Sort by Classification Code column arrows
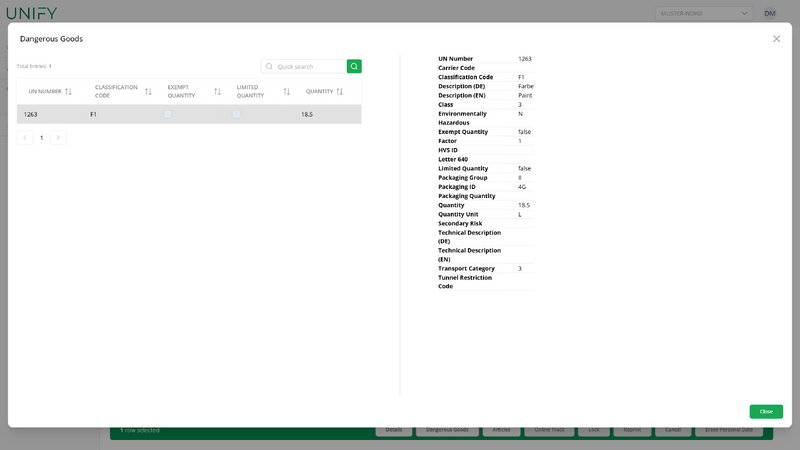The height and width of the screenshot is (450, 800). click(x=148, y=91)
